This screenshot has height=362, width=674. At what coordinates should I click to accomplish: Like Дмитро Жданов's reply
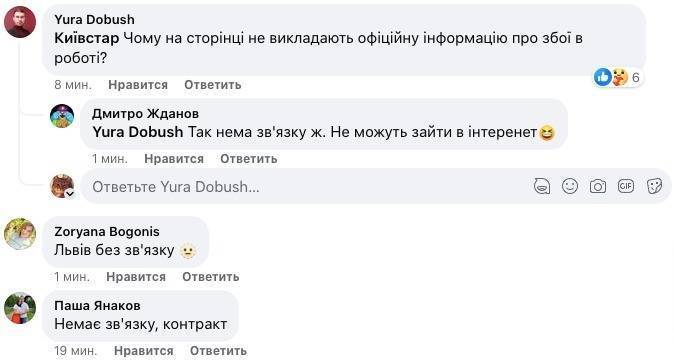pyautogui.click(x=174, y=159)
